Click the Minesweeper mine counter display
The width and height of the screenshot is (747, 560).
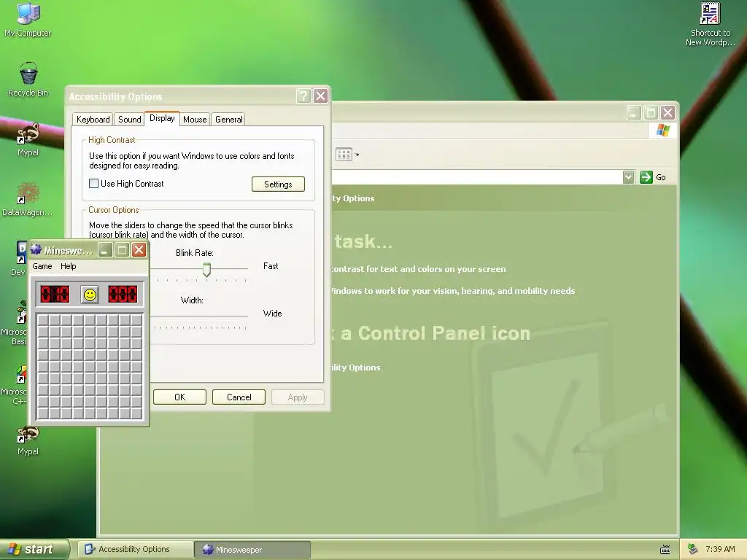[55, 295]
